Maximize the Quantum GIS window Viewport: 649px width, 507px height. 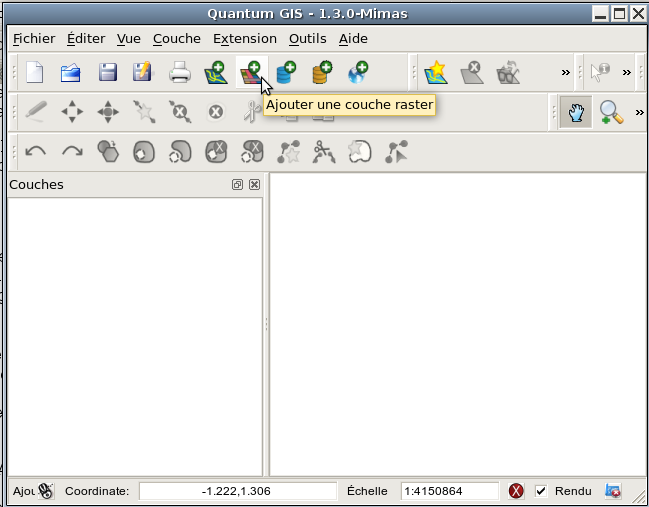[x=619, y=14]
